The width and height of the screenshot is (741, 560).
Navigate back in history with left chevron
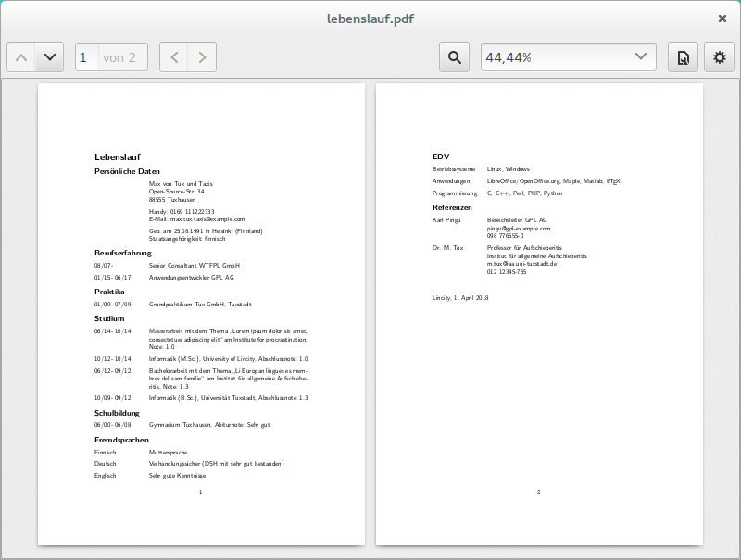(174, 57)
